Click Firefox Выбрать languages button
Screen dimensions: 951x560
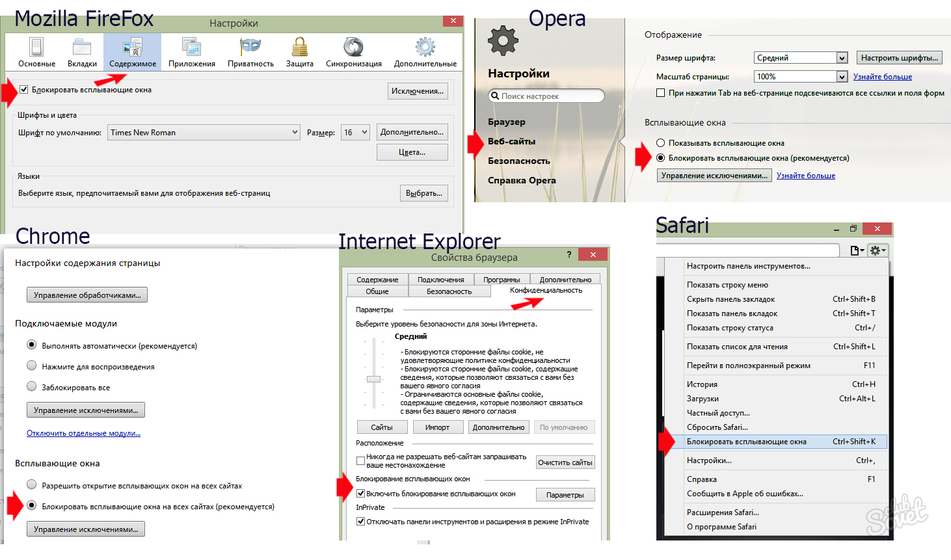(x=424, y=193)
